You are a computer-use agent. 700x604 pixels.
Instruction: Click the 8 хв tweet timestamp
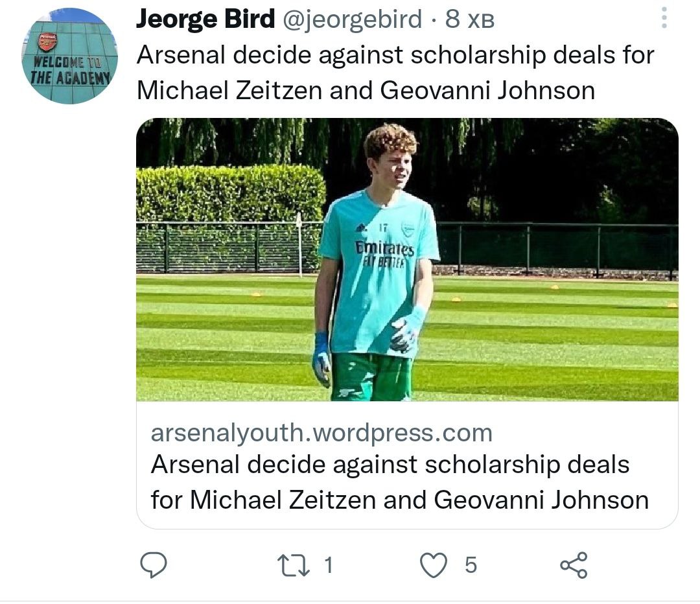click(x=471, y=20)
